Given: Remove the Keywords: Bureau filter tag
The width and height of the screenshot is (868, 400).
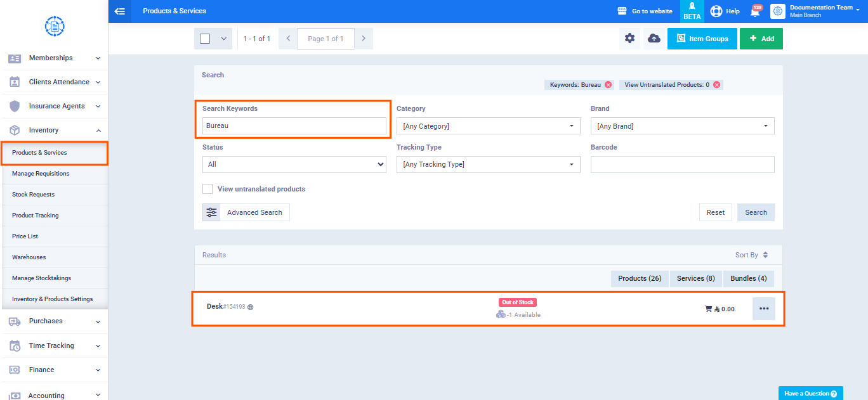Looking at the screenshot, I should pos(608,85).
